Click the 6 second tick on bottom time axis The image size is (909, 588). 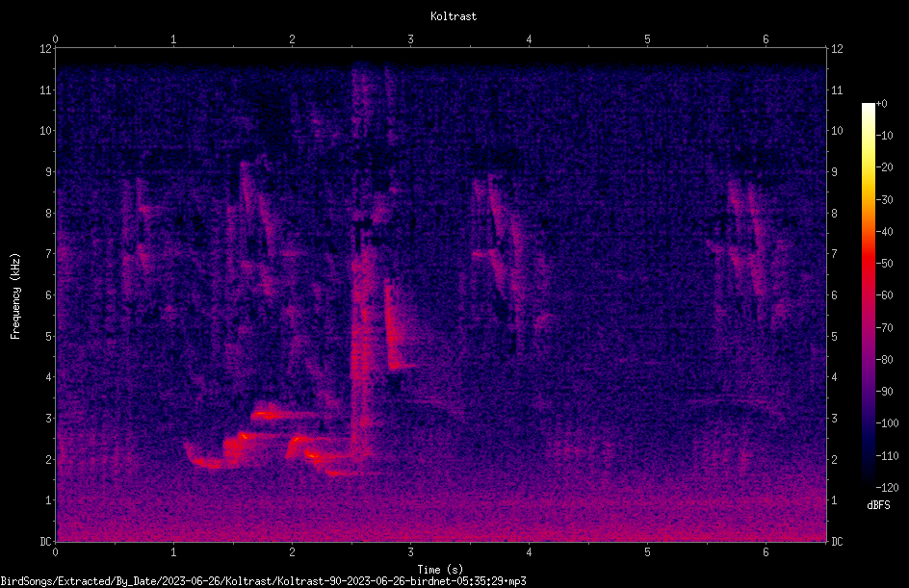point(766,552)
